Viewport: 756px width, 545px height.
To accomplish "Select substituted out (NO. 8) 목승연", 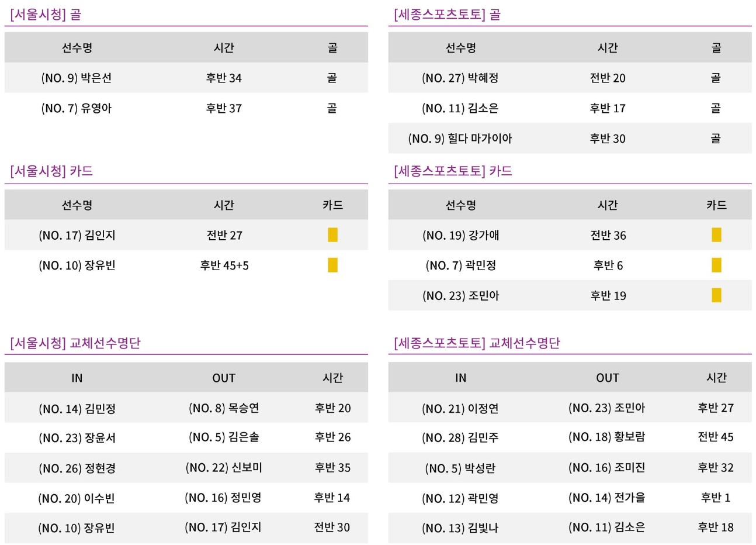I will [224, 408].
